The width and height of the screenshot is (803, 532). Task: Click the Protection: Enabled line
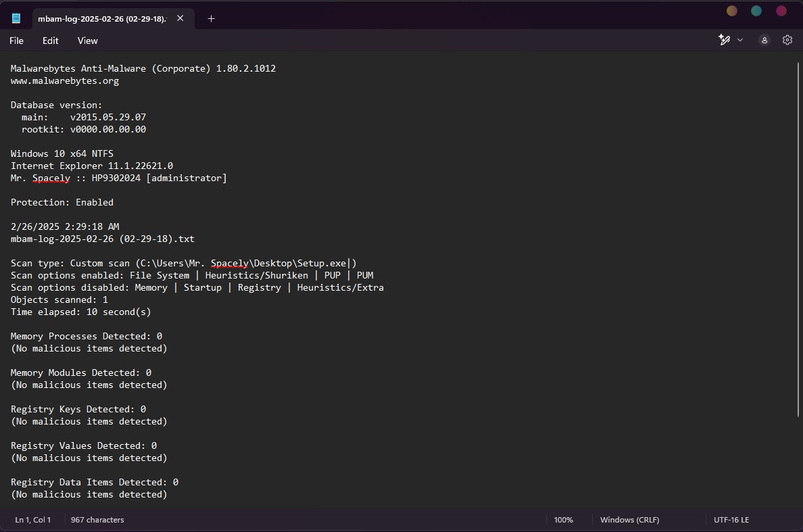tap(62, 202)
